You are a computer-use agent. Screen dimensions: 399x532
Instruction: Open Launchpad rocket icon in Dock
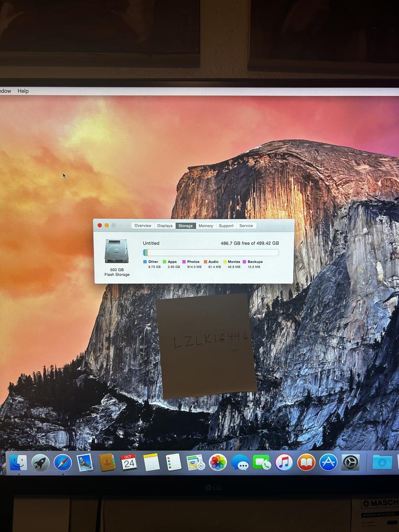[x=41, y=463]
